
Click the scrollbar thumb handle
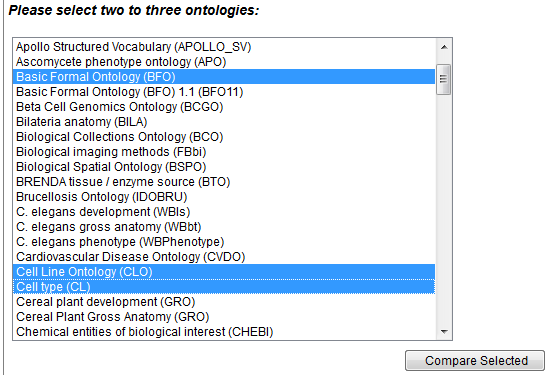(x=443, y=79)
